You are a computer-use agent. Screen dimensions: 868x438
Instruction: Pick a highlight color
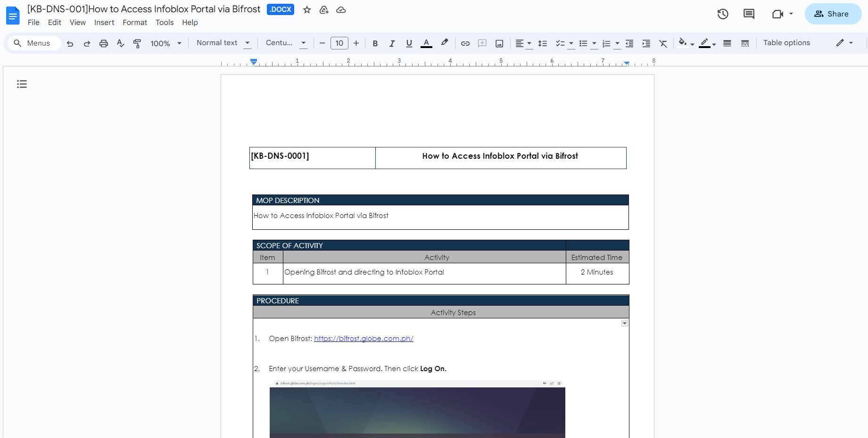(444, 43)
